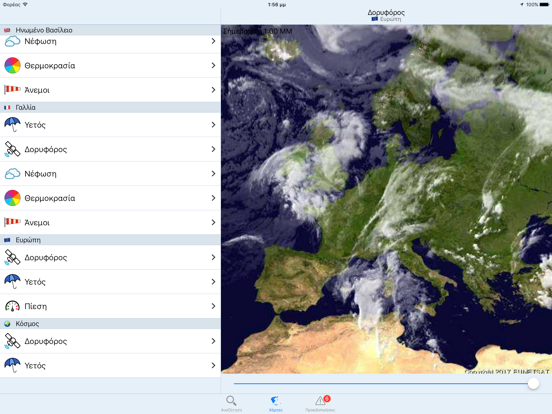Tap the windsock icon under Ηνωμένο Βασίλειο

pyautogui.click(x=12, y=89)
